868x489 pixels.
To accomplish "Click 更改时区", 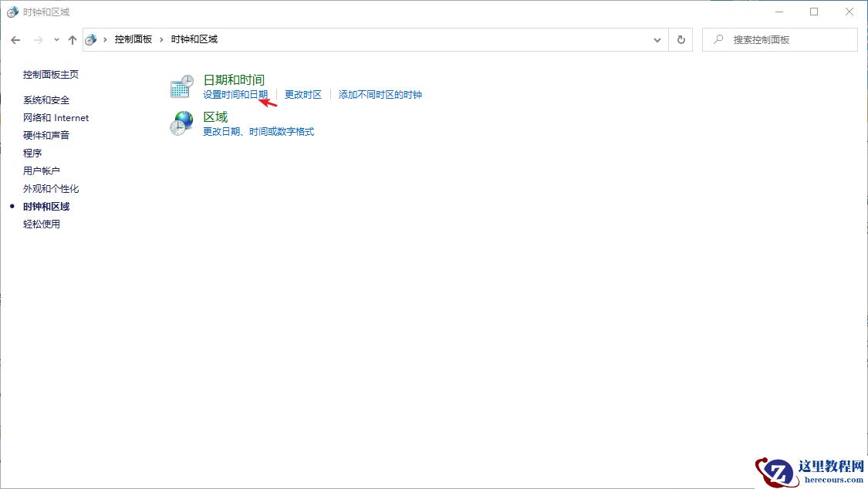I will [302, 95].
